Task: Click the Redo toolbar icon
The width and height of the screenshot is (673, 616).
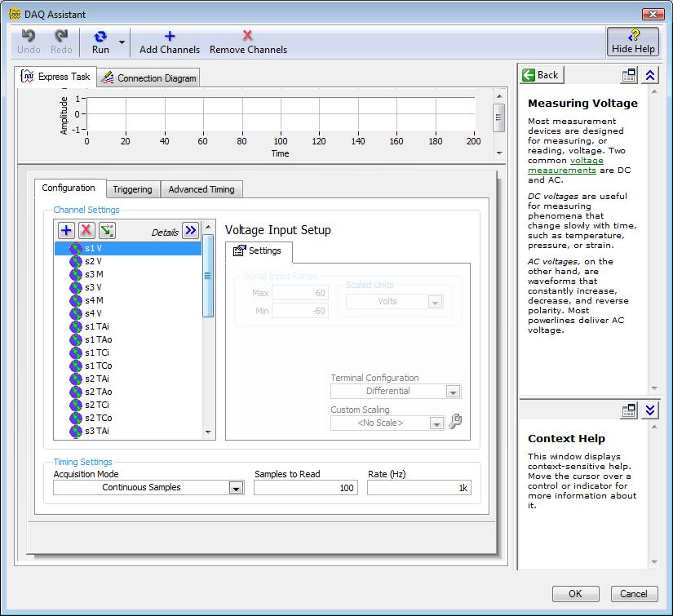Action: [61, 42]
